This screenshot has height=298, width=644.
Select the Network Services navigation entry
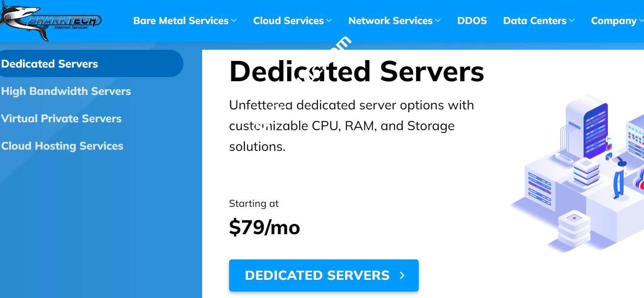tap(391, 20)
